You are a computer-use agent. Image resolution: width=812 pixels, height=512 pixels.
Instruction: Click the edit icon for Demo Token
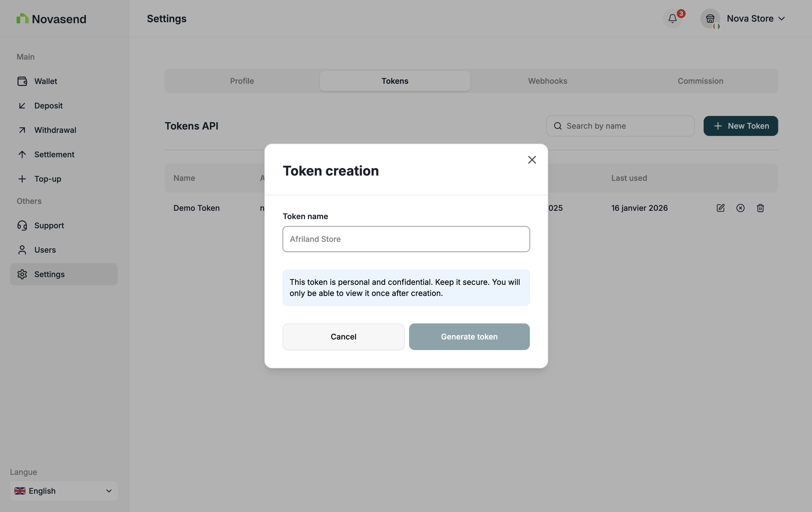[x=720, y=208]
